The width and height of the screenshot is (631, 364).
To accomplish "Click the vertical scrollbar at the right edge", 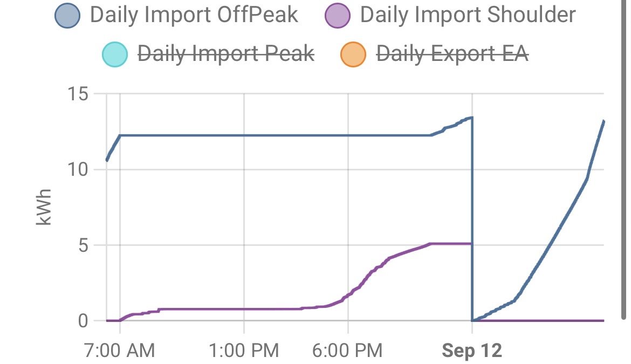I will click(623, 162).
